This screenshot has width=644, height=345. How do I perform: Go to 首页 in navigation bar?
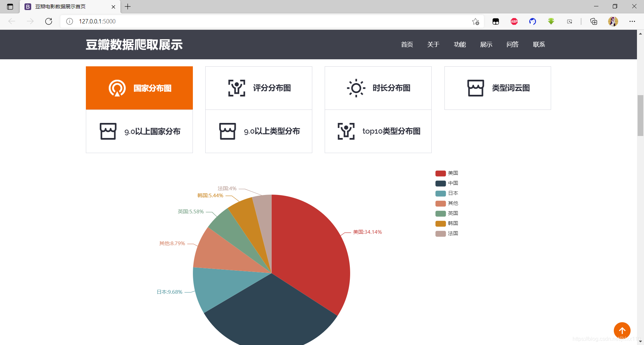pos(407,45)
